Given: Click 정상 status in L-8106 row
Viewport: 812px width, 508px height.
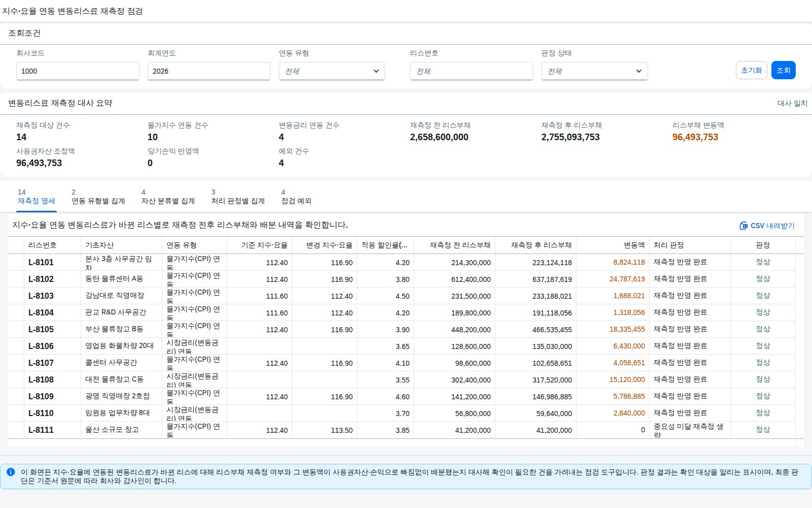Looking at the screenshot, I should coord(763,345).
